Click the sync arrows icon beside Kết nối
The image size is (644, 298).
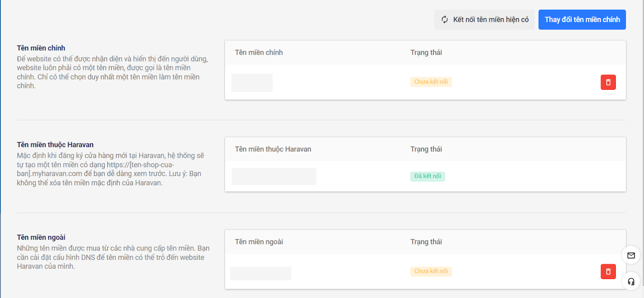coord(445,20)
